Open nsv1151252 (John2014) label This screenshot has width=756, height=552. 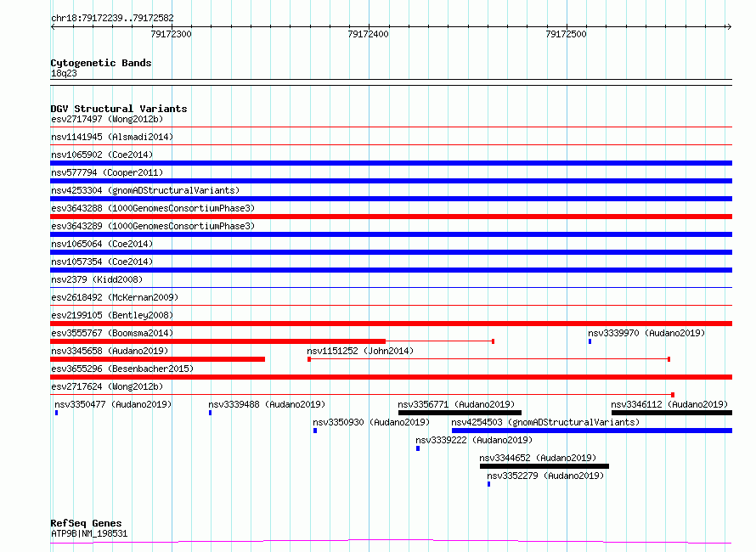coord(360,351)
